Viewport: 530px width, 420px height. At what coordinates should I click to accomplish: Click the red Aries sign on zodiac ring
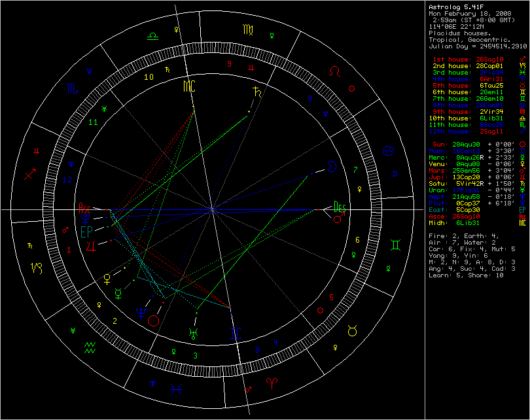click(x=272, y=383)
